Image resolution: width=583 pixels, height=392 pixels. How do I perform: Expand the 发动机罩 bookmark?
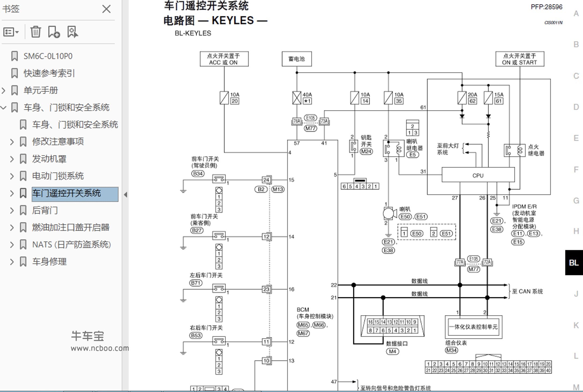coord(12,159)
